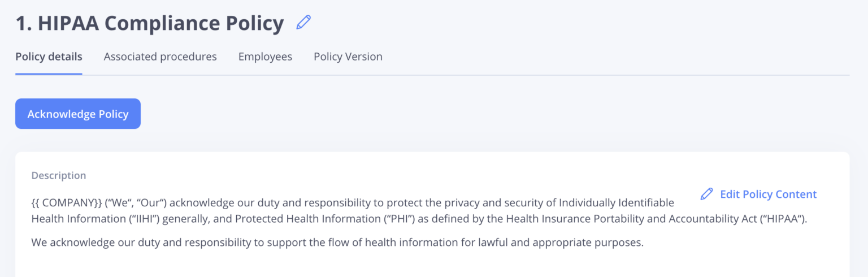Click the Description label

tap(59, 175)
